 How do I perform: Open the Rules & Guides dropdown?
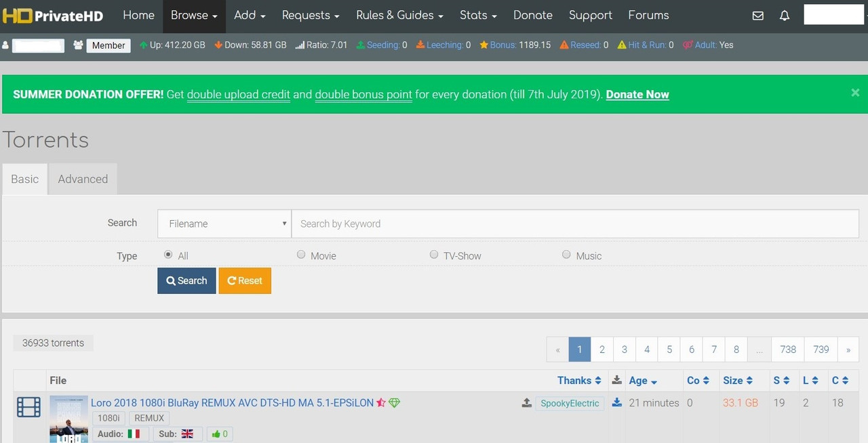click(399, 16)
